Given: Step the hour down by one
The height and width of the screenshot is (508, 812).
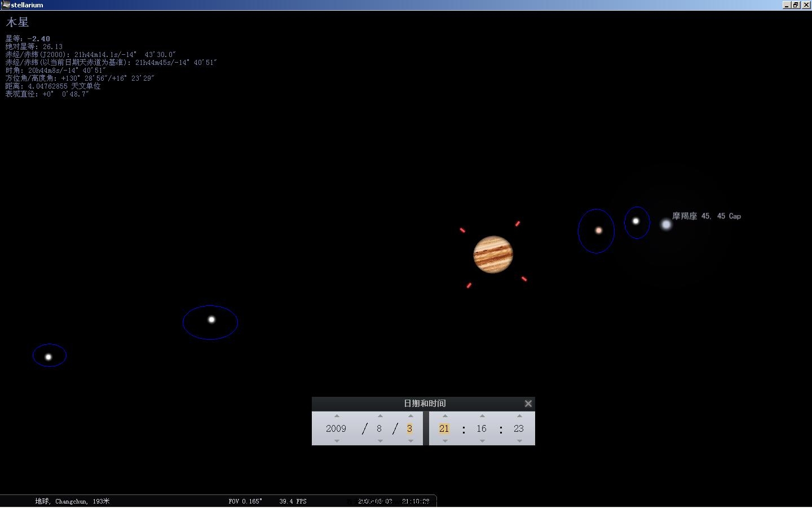Looking at the screenshot, I should click(x=445, y=441).
